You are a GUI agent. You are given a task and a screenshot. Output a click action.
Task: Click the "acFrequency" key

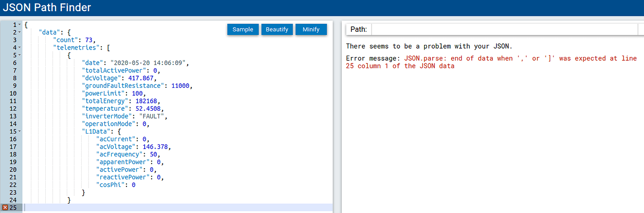(x=119, y=154)
